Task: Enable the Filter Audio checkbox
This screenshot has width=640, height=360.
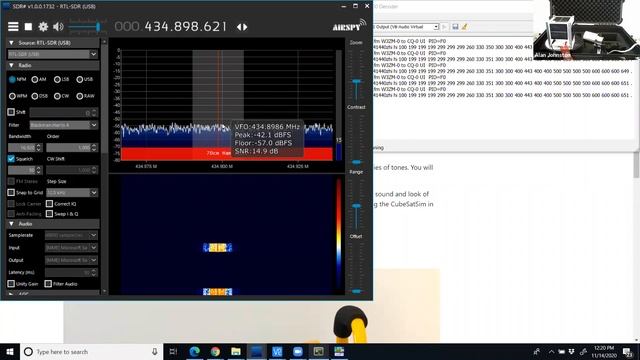Action: [48, 284]
